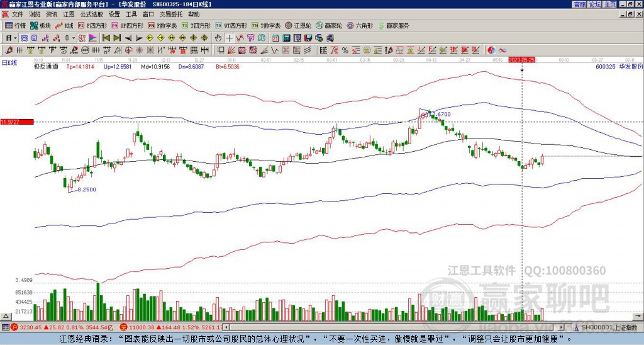
Task: Click the 600325 华发股份 stock label
Action: [x=619, y=66]
